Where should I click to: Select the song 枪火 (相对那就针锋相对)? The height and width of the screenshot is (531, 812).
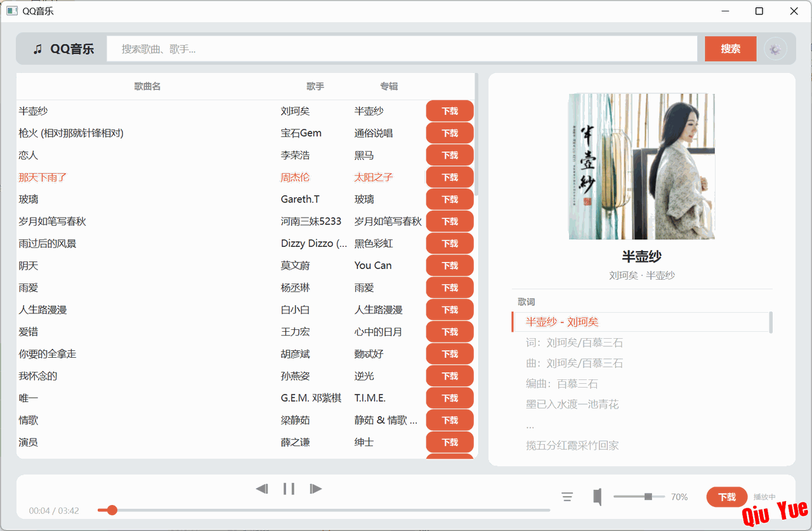coord(71,133)
